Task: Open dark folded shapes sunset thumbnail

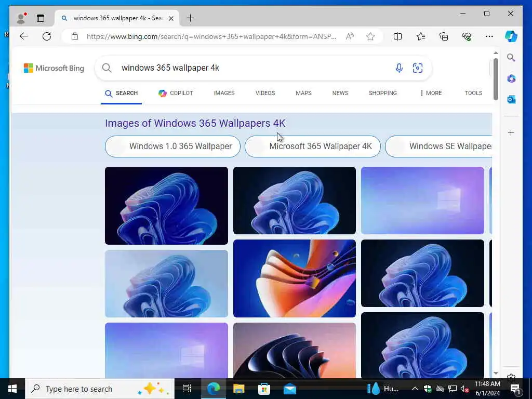Action: pyautogui.click(x=295, y=351)
